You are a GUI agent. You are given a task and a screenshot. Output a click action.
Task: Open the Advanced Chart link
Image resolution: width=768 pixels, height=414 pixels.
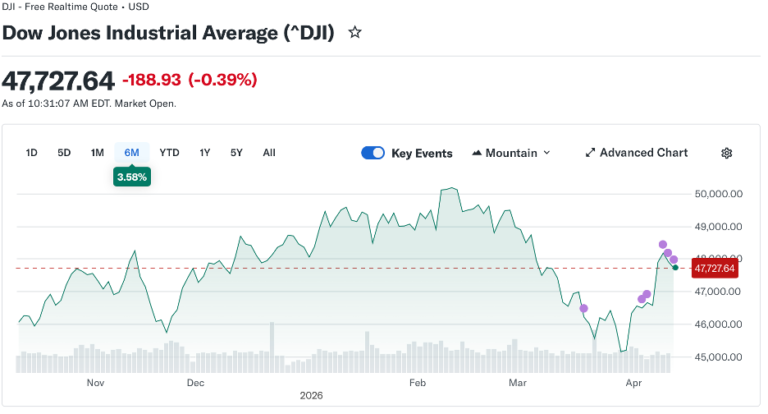(x=643, y=153)
